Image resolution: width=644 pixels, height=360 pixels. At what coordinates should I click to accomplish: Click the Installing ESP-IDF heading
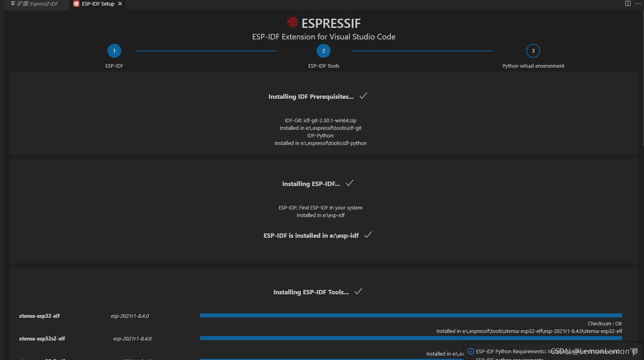point(311,184)
